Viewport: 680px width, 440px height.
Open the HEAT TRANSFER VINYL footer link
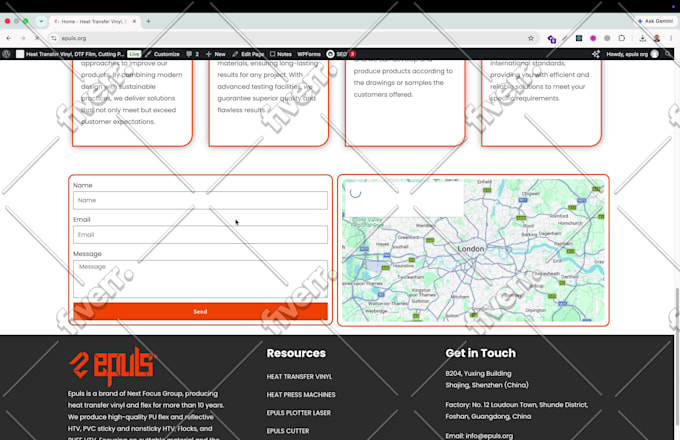[299, 377]
